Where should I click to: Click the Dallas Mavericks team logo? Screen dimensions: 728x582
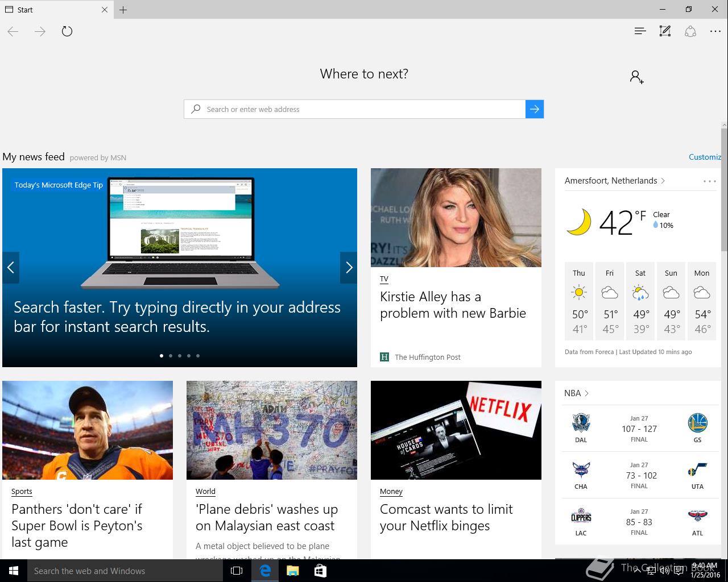[x=581, y=423]
